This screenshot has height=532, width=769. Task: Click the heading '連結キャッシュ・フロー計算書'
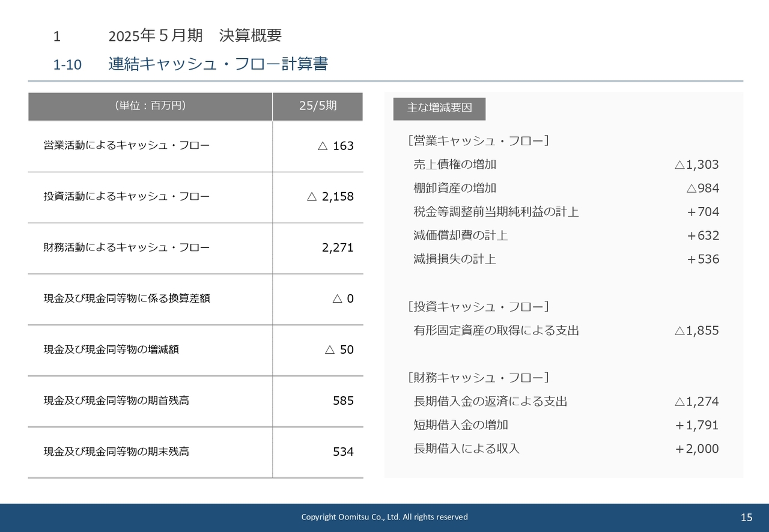click(x=218, y=64)
